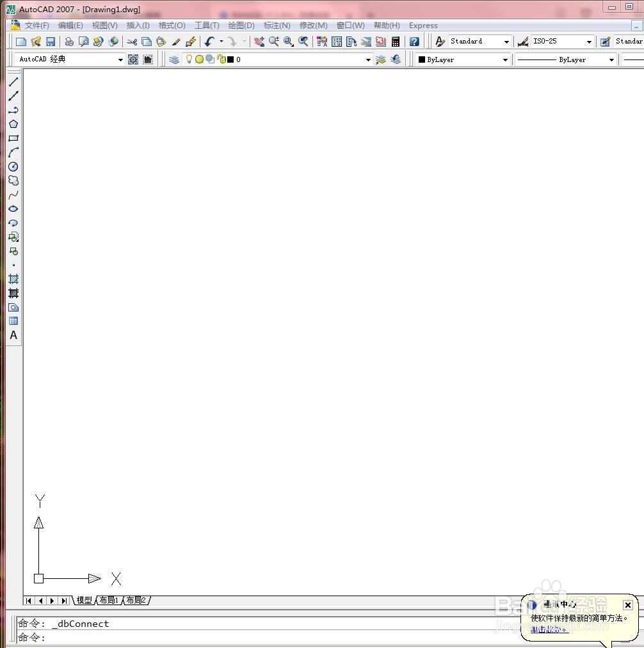Open the ByLayer linetype dropdown
The height and width of the screenshot is (648, 644).
(x=611, y=59)
